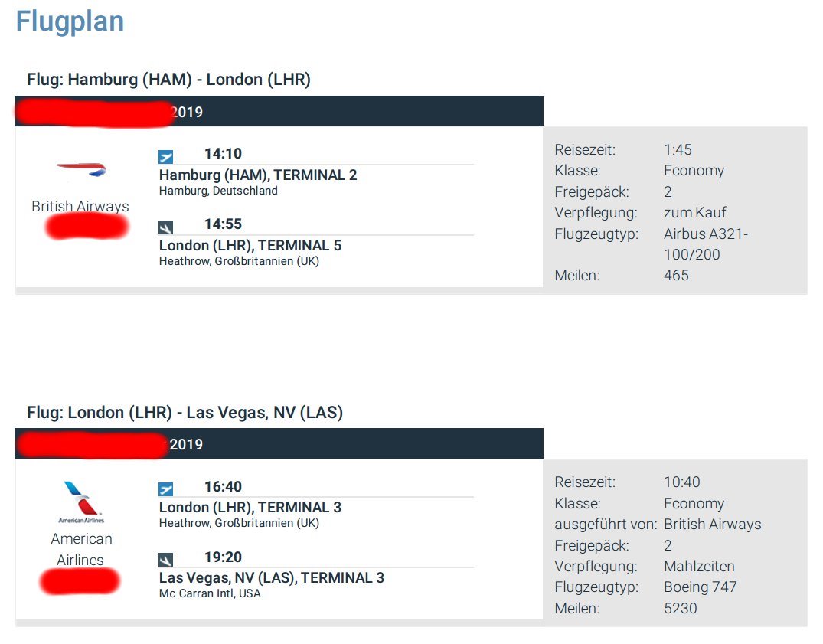The image size is (823, 644).
Task: Click the Boeing 747 aircraft type value
Action: click(700, 587)
